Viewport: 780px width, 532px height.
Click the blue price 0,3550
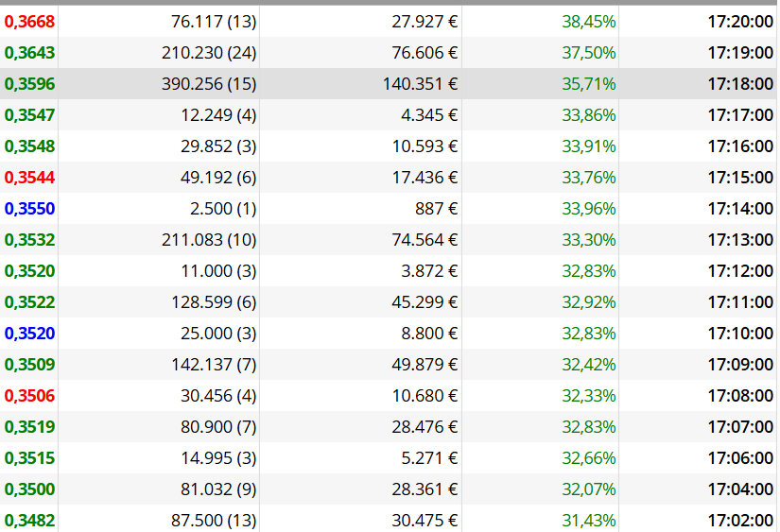tap(29, 209)
